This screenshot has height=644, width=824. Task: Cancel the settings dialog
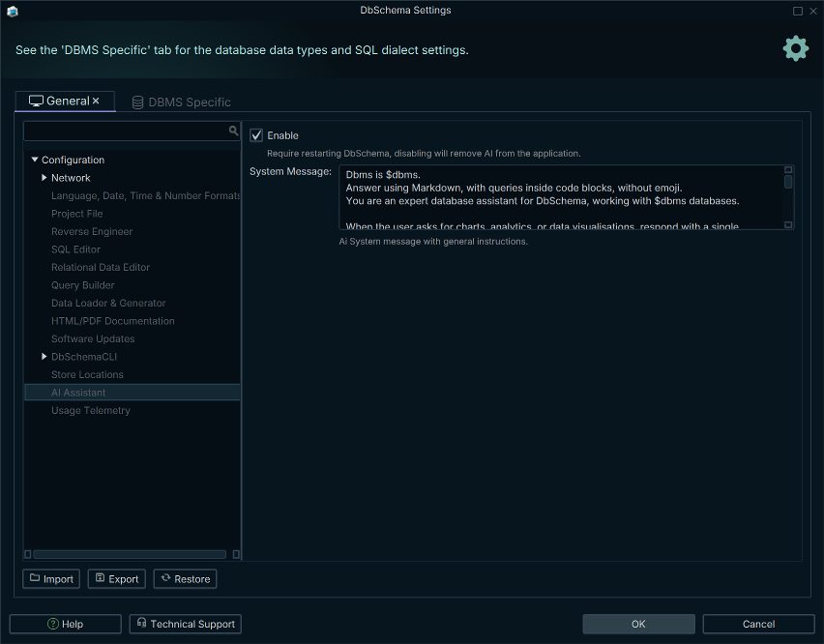759,624
